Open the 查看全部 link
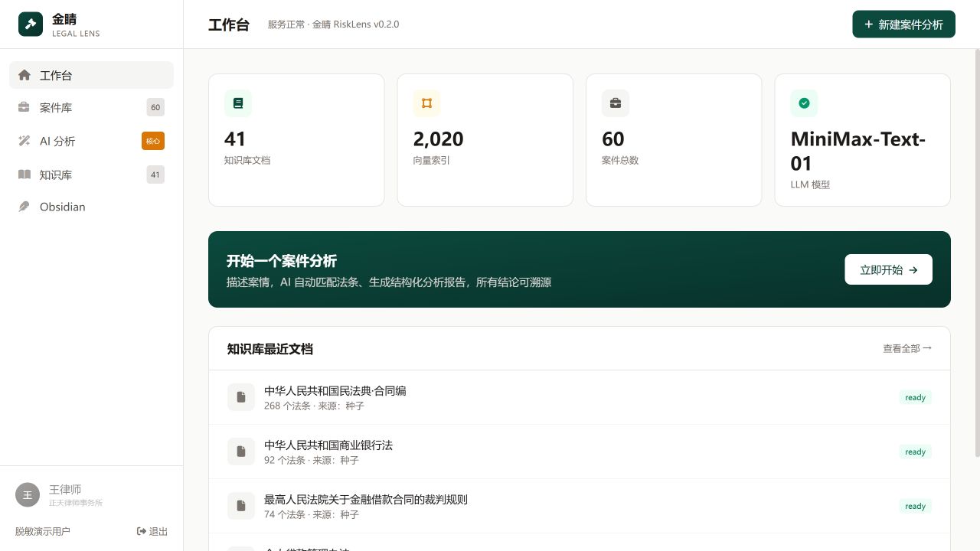The height and width of the screenshot is (551, 980). (x=907, y=348)
